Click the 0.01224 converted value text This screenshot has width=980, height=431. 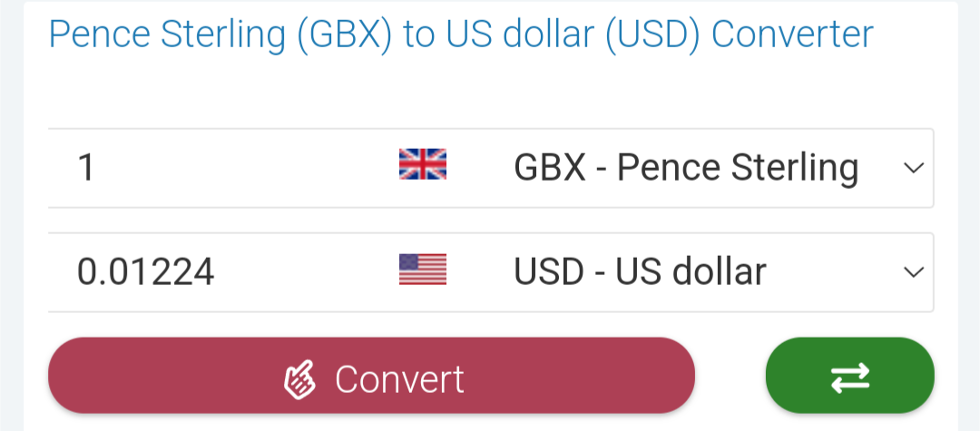click(x=146, y=271)
